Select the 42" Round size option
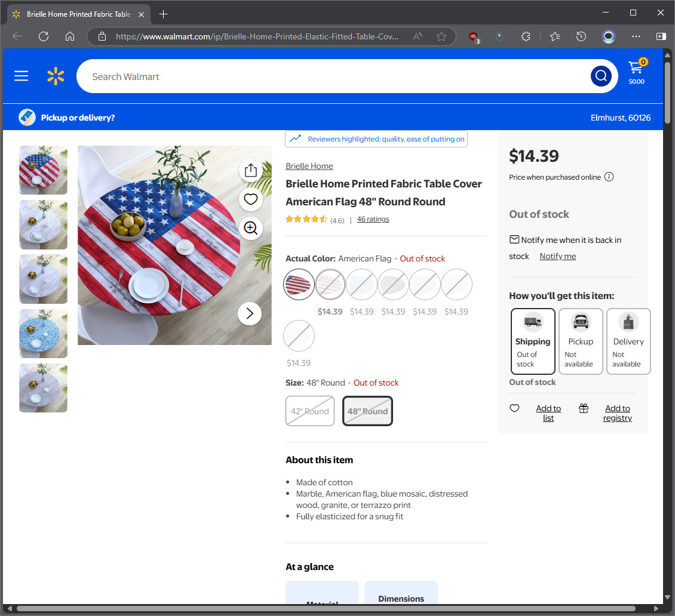 [310, 411]
